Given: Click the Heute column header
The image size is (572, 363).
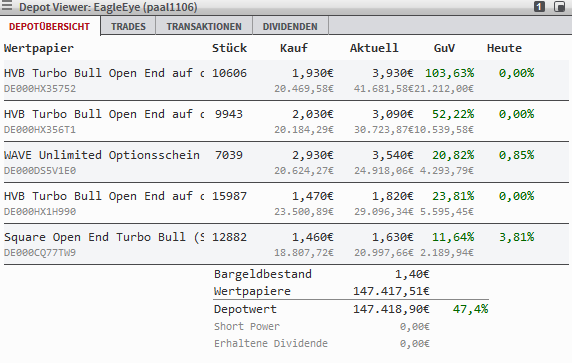Looking at the screenshot, I should 504,48.
